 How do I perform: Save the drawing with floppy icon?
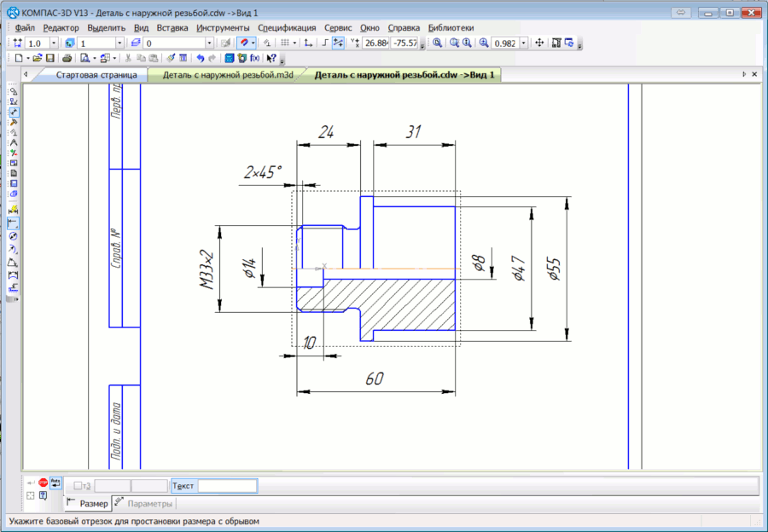(x=50, y=58)
